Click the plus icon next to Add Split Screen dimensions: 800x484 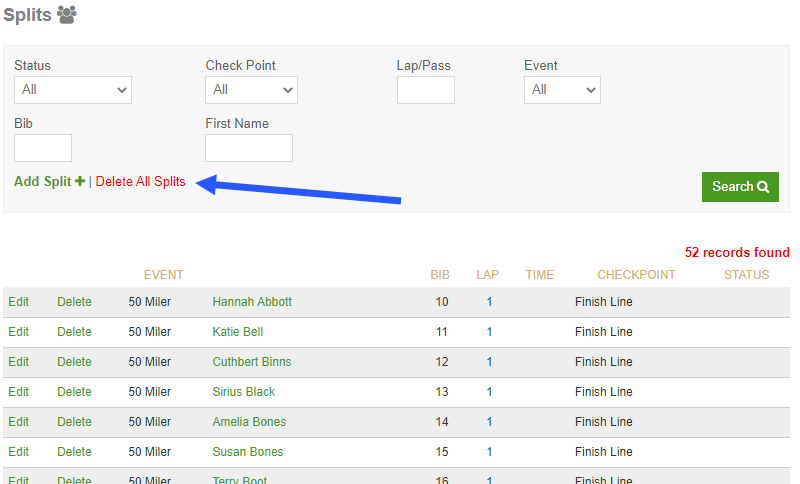click(80, 181)
